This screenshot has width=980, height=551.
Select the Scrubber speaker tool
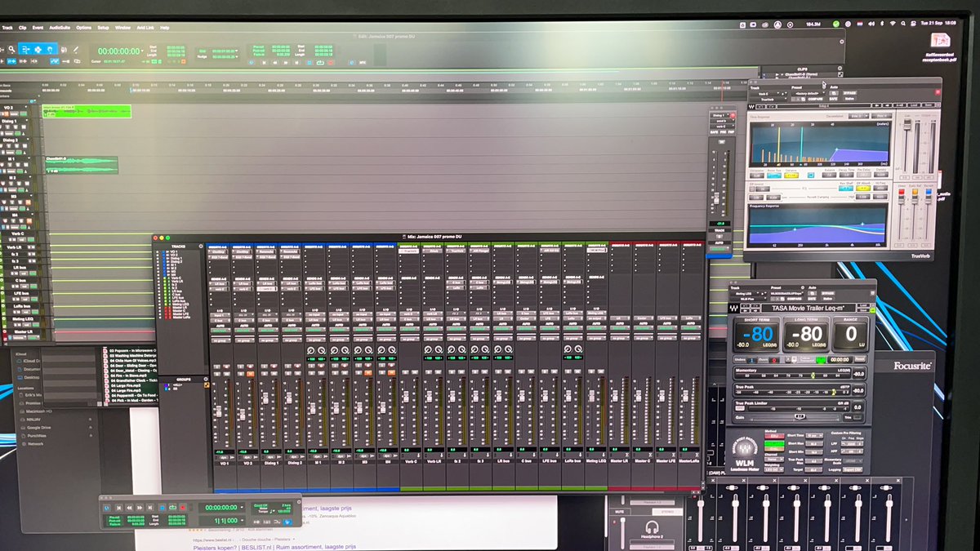point(64,49)
